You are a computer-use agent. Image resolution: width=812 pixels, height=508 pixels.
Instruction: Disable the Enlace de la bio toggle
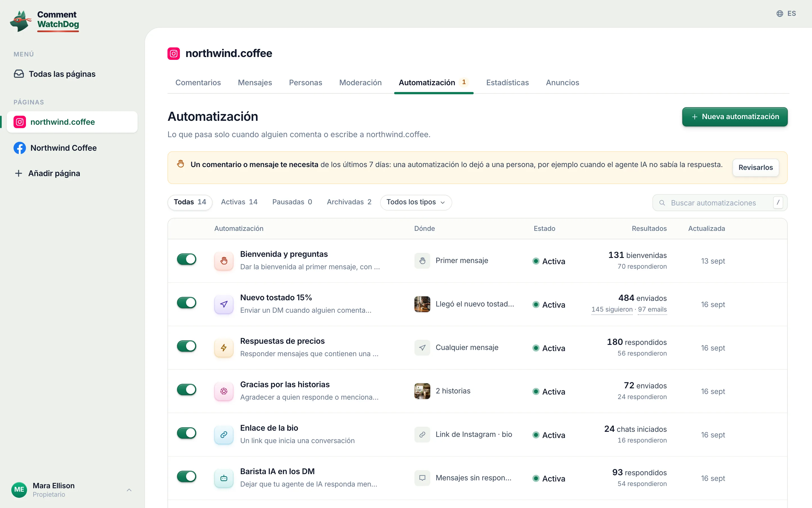click(x=187, y=433)
